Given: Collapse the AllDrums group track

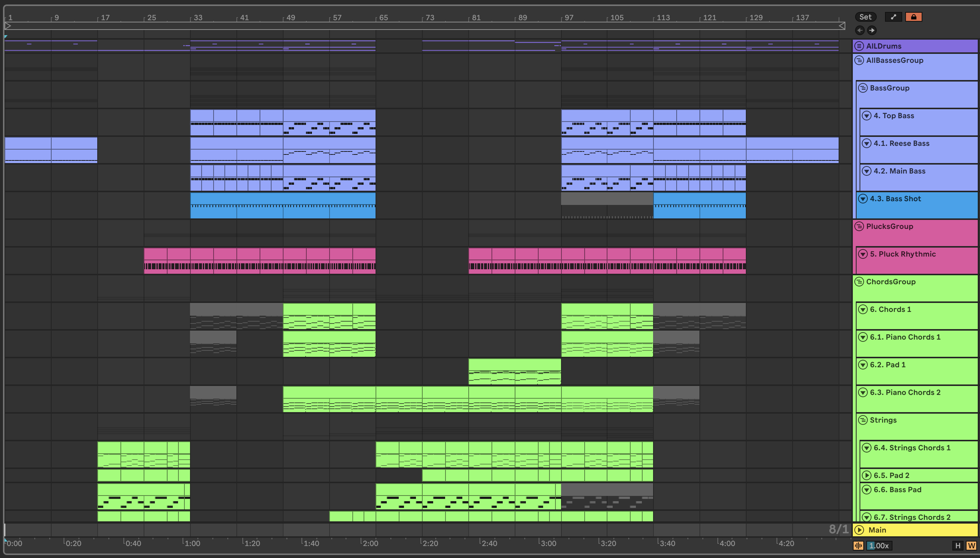Looking at the screenshot, I should point(859,46).
